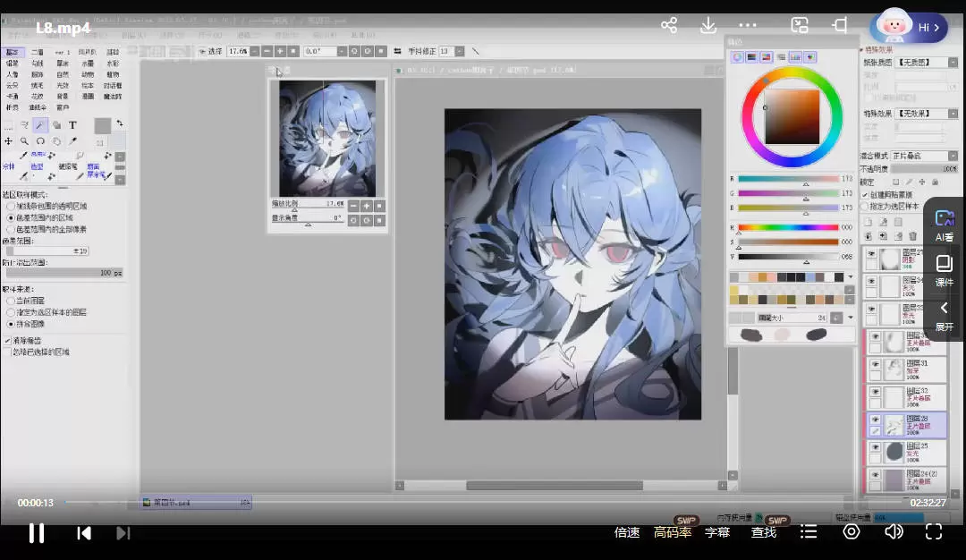
Task: Click the color wheel saturation square
Action: click(x=792, y=117)
